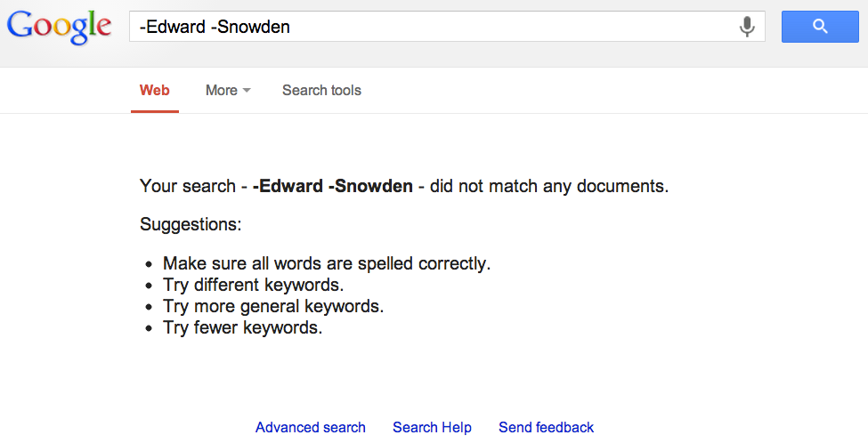Open Search tools
Image resolution: width=868 pixels, height=443 pixels.
tap(321, 90)
